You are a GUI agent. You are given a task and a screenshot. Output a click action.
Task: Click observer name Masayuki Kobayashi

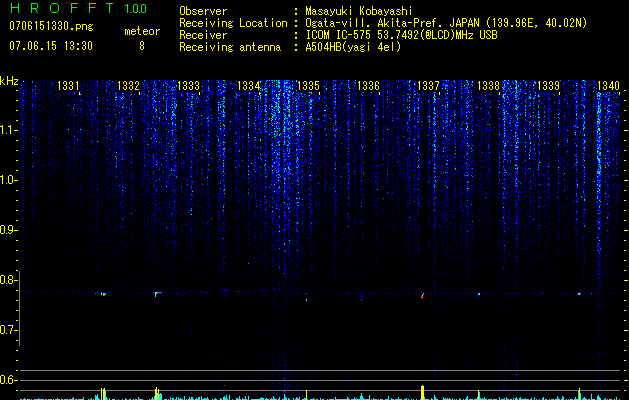(359, 11)
